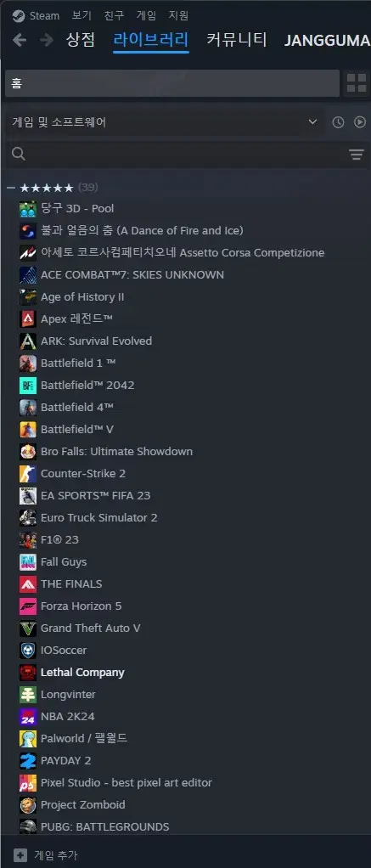This screenshot has width=371, height=868.
Task: Open the 친구 menu
Action: [x=114, y=15]
